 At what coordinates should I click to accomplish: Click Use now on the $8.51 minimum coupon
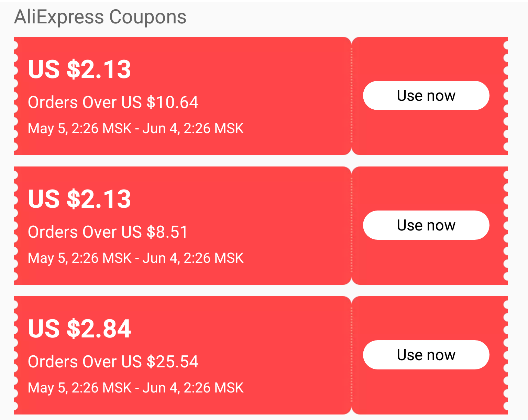(x=426, y=225)
